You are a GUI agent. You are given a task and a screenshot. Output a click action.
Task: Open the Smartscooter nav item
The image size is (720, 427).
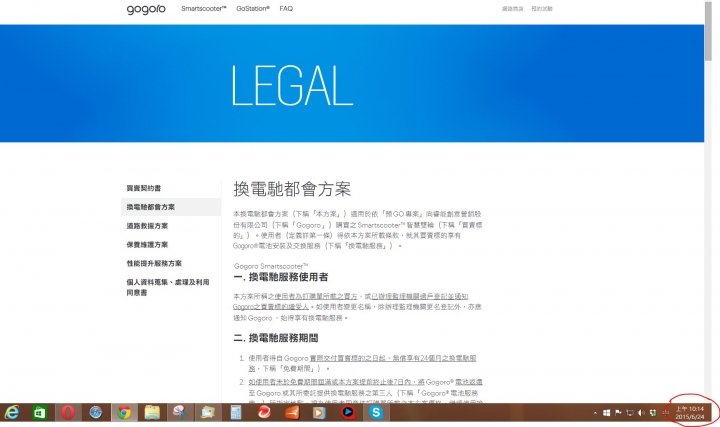pos(203,8)
